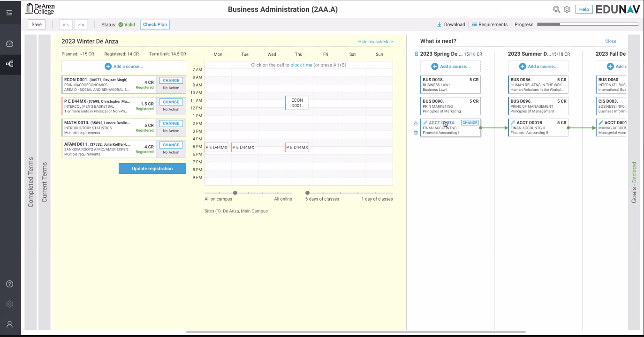Hide my schedule
Image resolution: width=644 pixels, height=337 pixels.
click(x=375, y=42)
